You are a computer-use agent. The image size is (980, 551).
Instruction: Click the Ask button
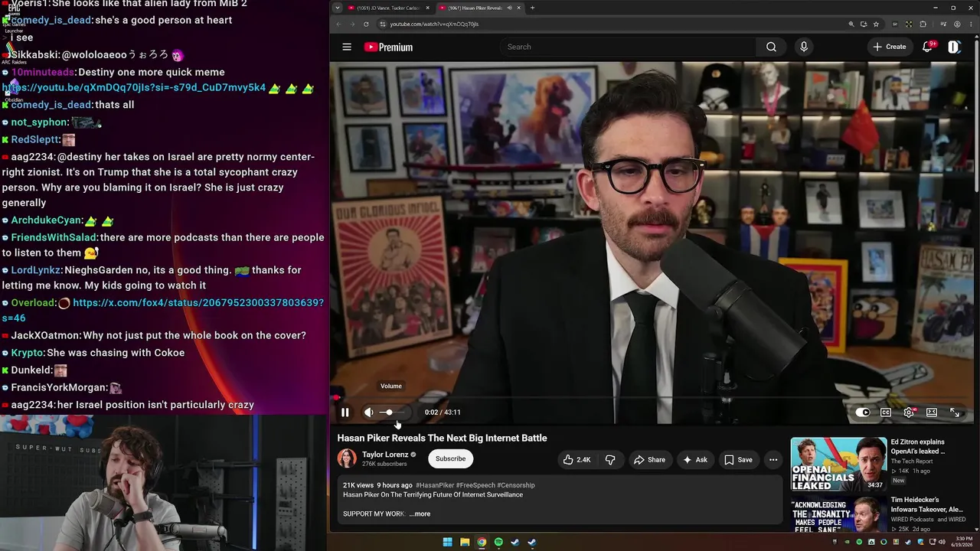click(695, 459)
